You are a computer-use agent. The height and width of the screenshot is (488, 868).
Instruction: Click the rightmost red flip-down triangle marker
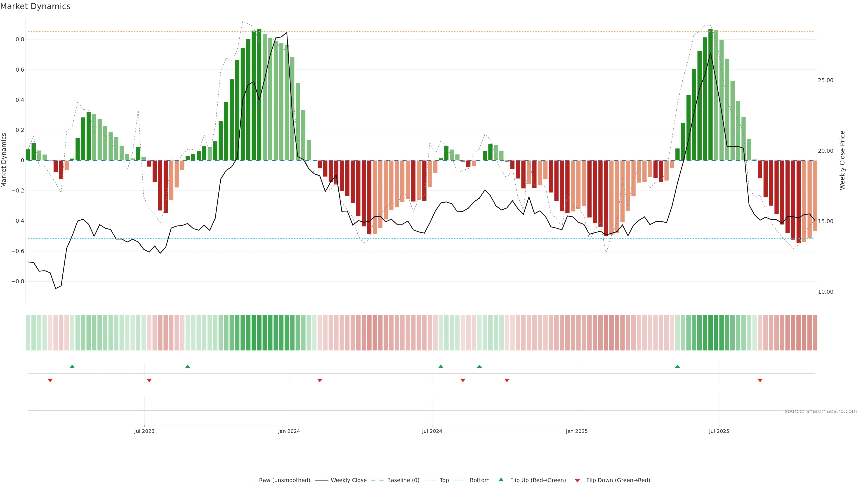coord(760,380)
